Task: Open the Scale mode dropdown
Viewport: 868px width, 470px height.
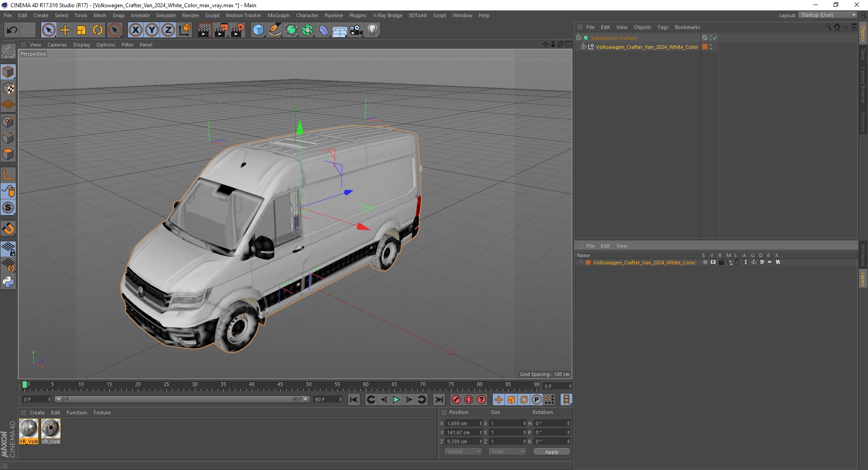Action: (x=507, y=451)
